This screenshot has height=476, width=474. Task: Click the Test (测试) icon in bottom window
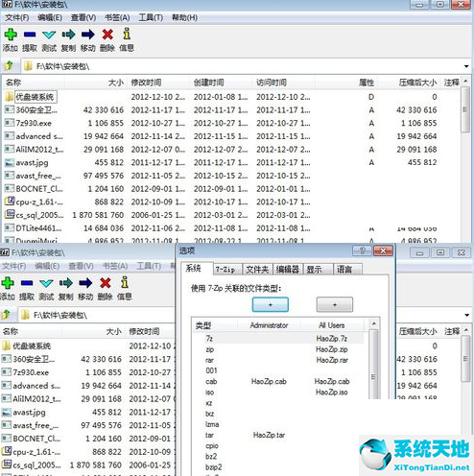(46, 283)
